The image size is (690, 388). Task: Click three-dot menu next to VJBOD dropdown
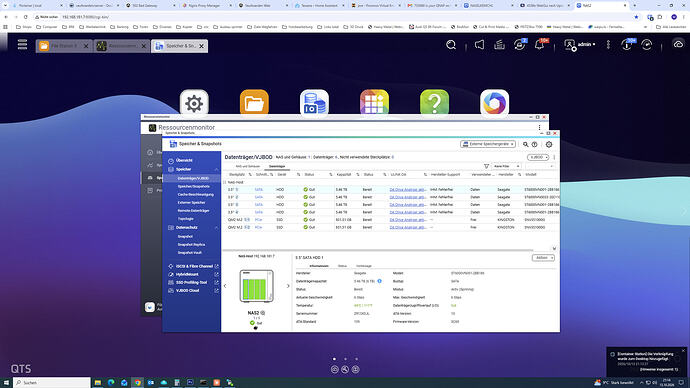click(554, 157)
